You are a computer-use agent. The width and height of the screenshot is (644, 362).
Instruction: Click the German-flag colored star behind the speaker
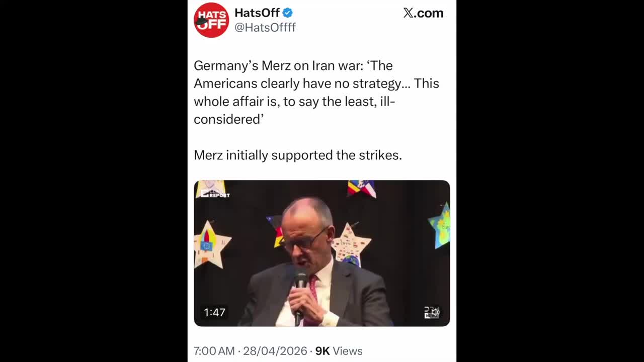click(x=276, y=231)
